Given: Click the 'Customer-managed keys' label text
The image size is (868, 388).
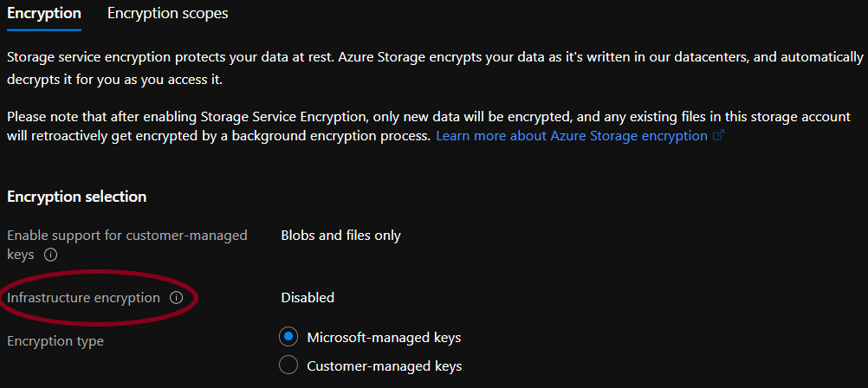Looking at the screenshot, I should click(384, 365).
